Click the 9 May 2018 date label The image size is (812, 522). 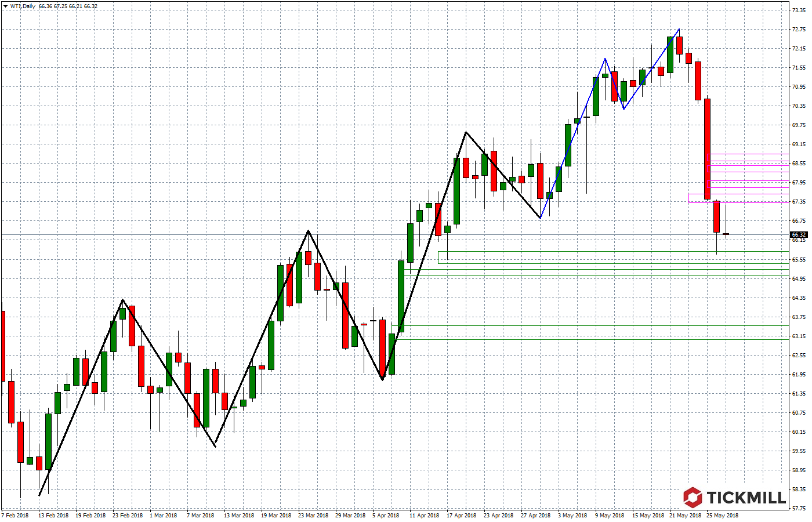tap(610, 515)
